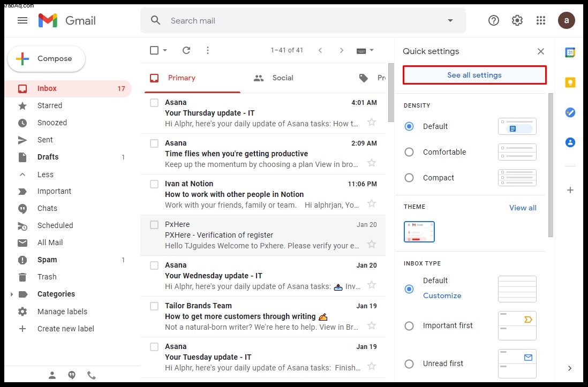Open the Support help icon
588x387 pixels.
coord(494,21)
